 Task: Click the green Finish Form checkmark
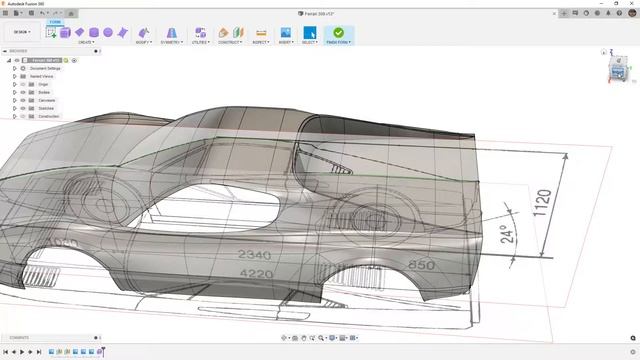click(x=338, y=32)
